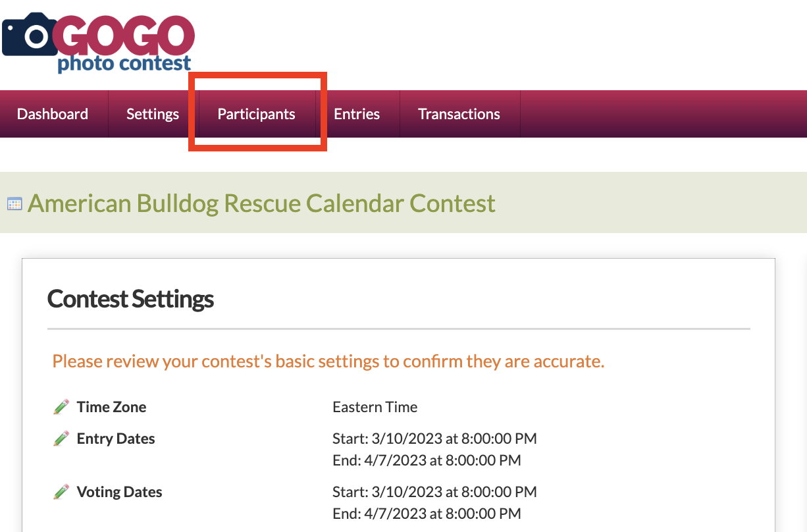Click the Eastern Time value
This screenshot has width=807, height=532.
coord(375,408)
